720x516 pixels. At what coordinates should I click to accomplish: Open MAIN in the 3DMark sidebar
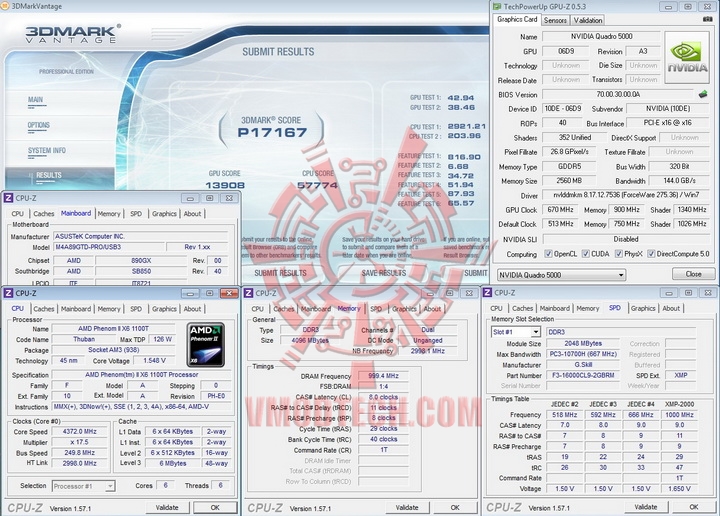pyautogui.click(x=35, y=100)
